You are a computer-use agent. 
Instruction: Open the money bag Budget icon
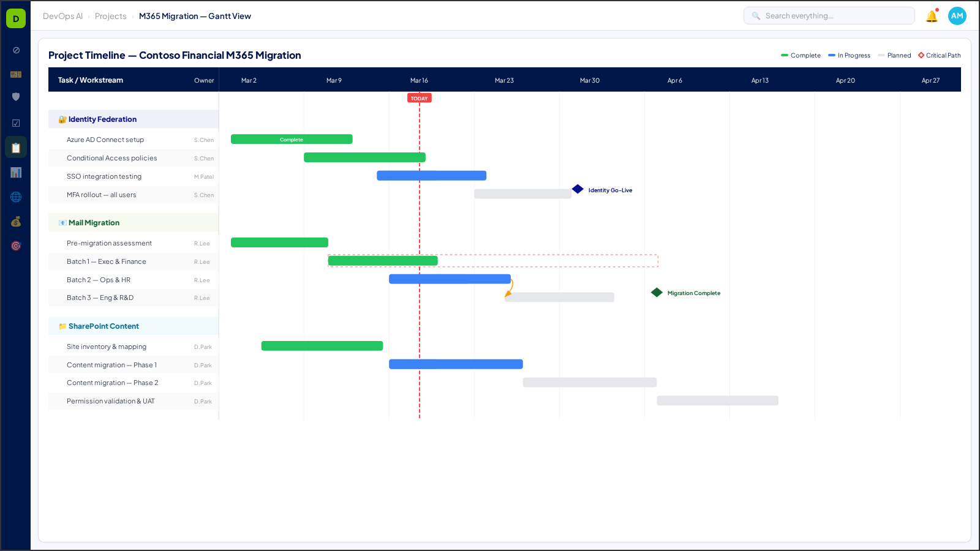15,222
